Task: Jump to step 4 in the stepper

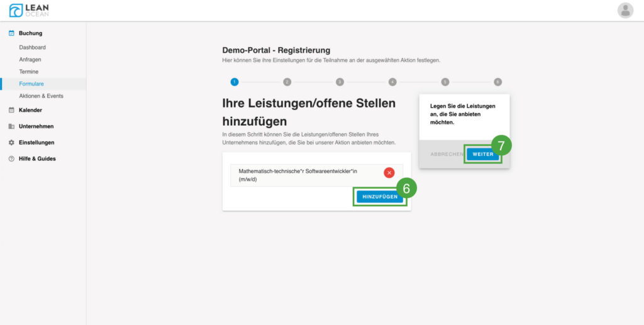Action: point(392,82)
